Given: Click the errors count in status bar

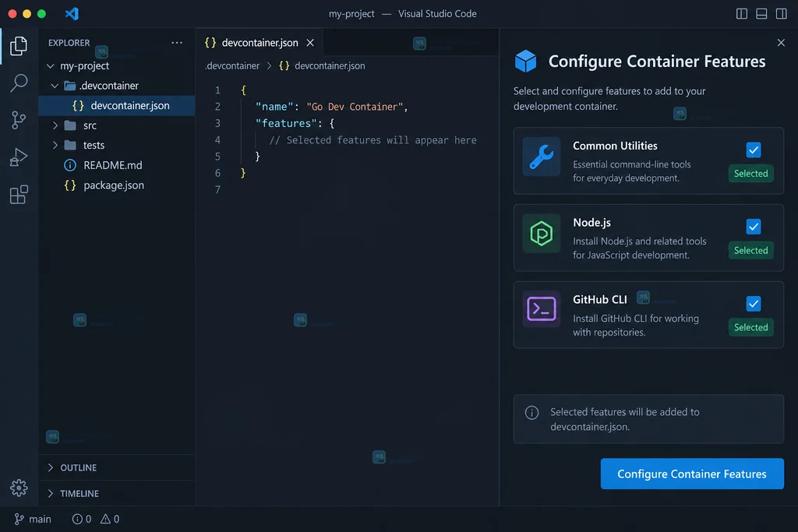Looking at the screenshot, I should 82,519.
